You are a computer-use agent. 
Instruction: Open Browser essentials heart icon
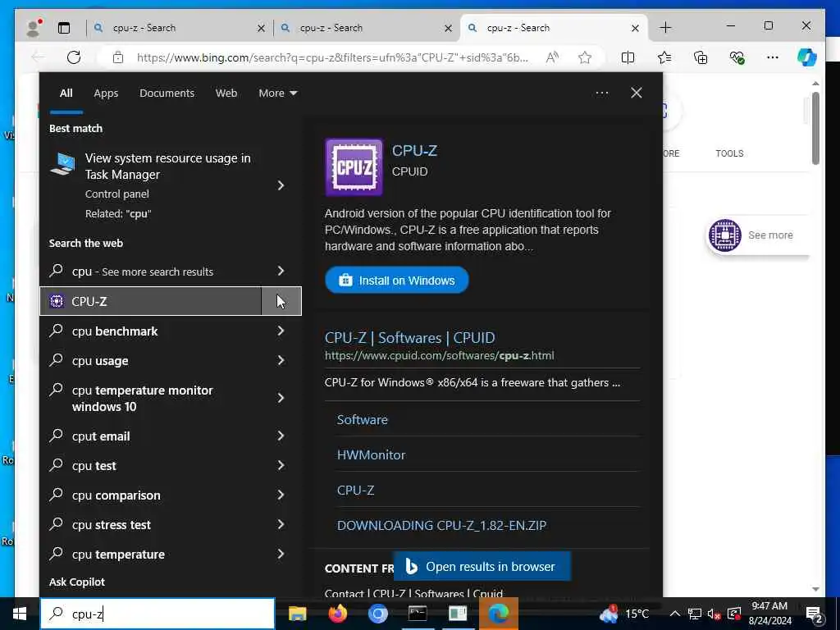(737, 57)
